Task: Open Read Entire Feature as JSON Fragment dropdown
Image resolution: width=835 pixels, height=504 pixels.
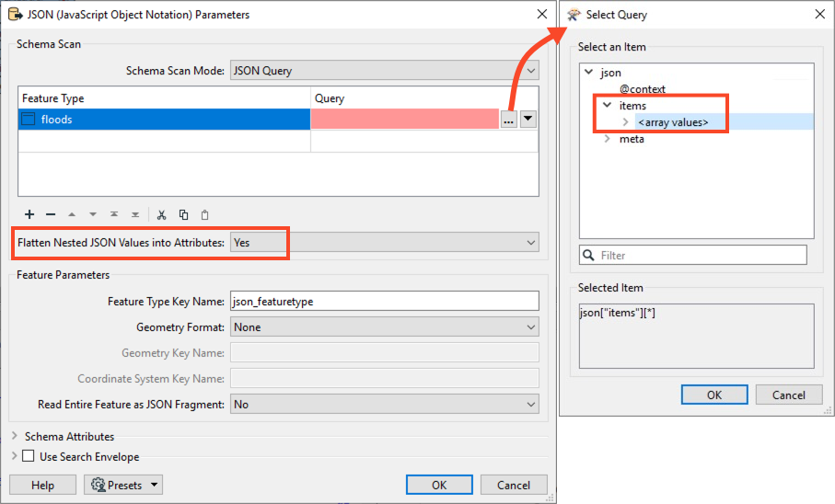Action: [x=385, y=404]
